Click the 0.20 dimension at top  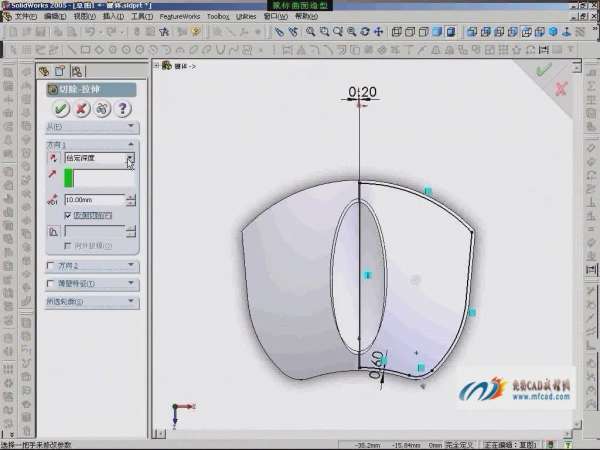point(362,92)
